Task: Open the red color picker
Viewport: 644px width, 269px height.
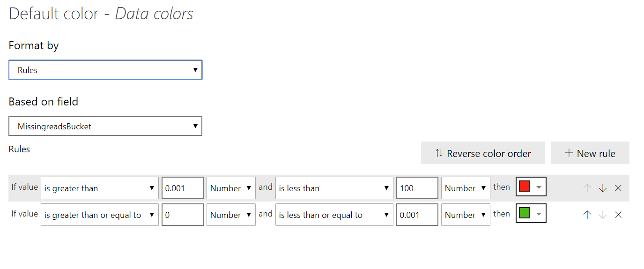Action: coord(531,187)
